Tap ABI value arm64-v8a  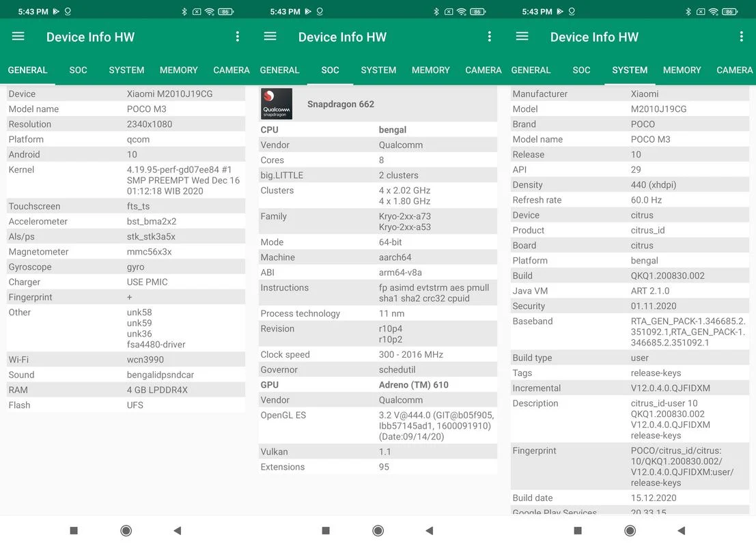pyautogui.click(x=400, y=272)
